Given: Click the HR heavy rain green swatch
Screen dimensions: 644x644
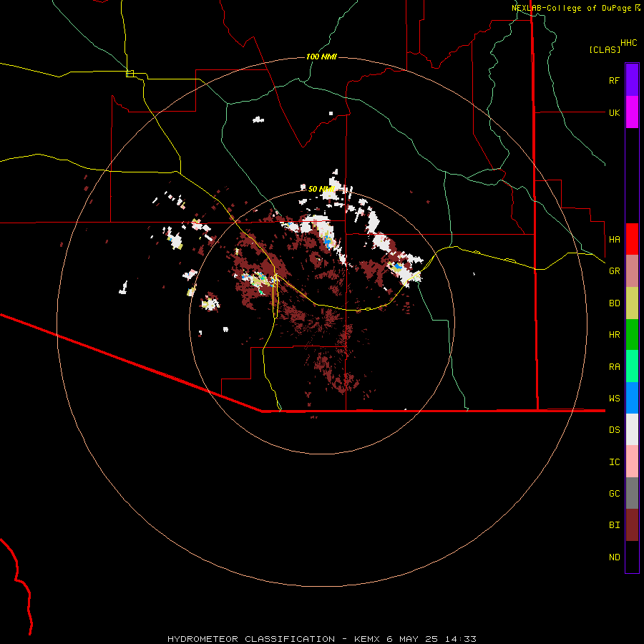Looking at the screenshot, I should [632, 335].
